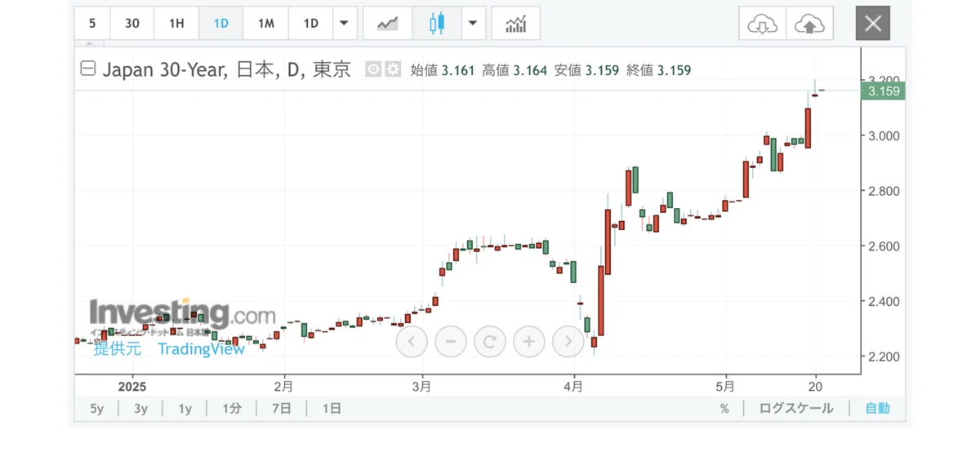This screenshot has width=980, height=452.
Task: Click the cloud download (load chart) icon
Action: point(762,24)
